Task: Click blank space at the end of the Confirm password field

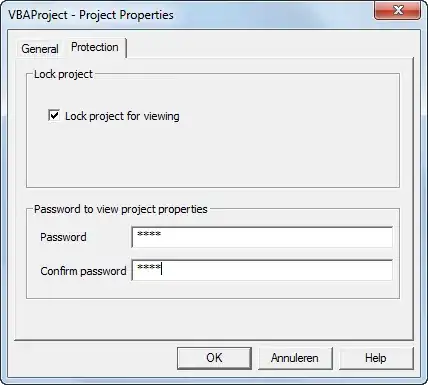Action: tap(277, 270)
